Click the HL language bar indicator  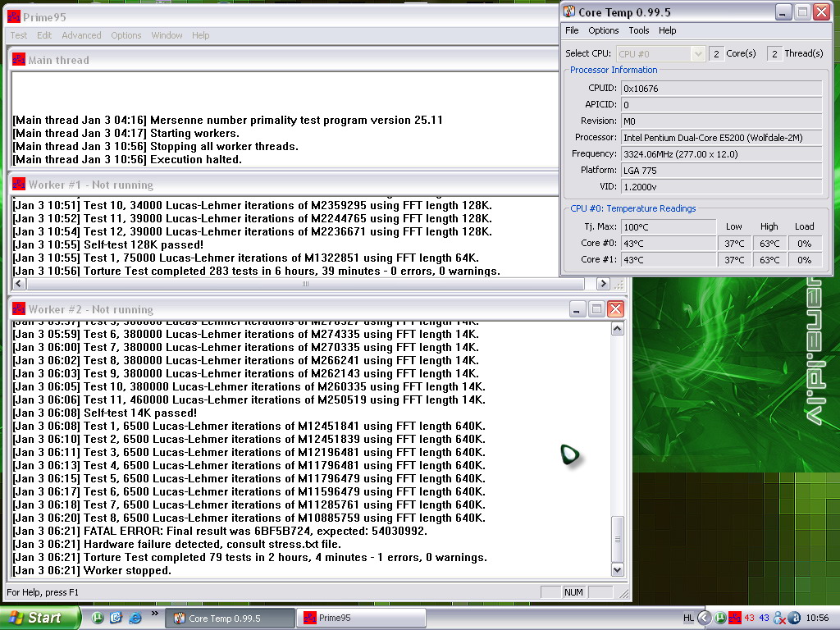click(688, 619)
